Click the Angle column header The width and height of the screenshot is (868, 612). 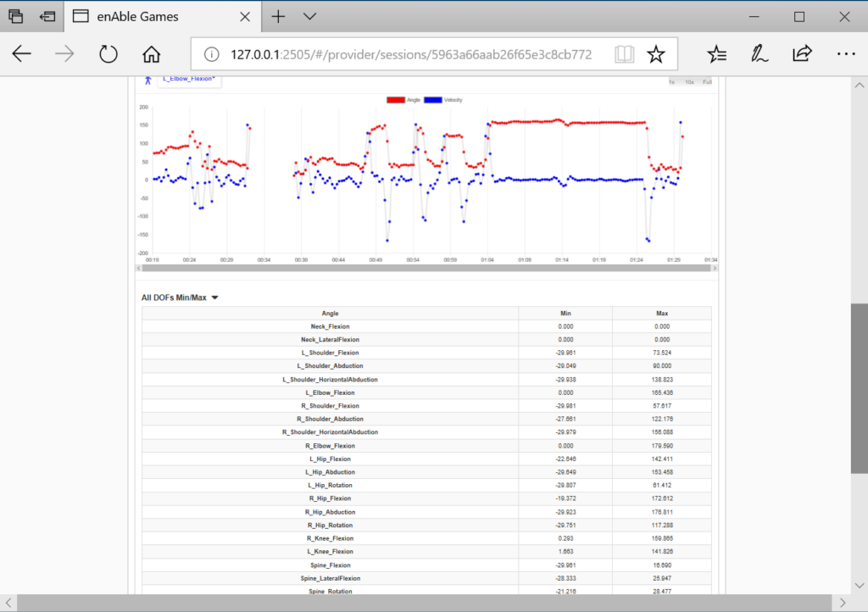tap(330, 313)
